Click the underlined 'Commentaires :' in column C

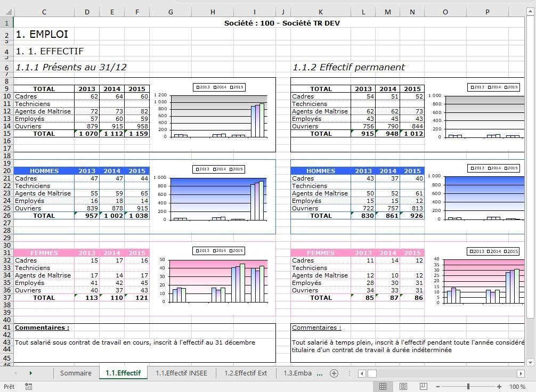point(42,328)
